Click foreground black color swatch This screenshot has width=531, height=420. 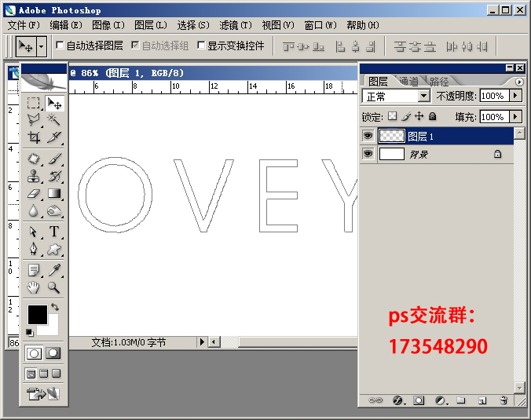37,315
